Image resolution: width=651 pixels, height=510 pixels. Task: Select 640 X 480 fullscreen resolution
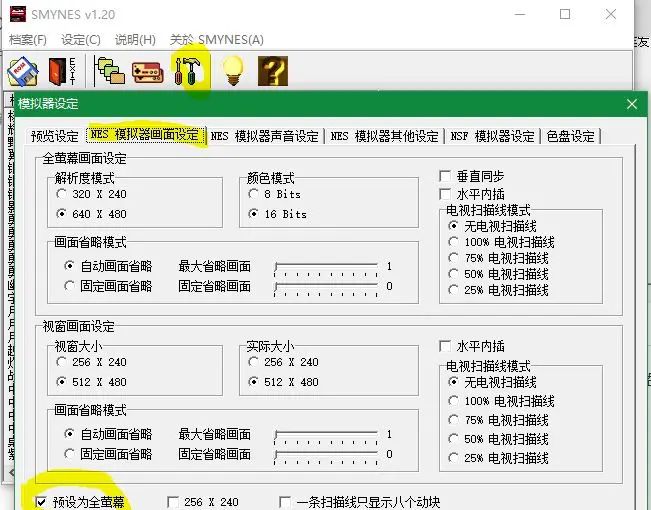pos(91,214)
